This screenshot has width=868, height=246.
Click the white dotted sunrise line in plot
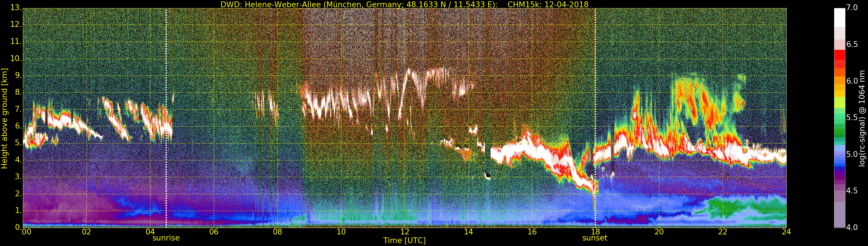click(x=166, y=118)
